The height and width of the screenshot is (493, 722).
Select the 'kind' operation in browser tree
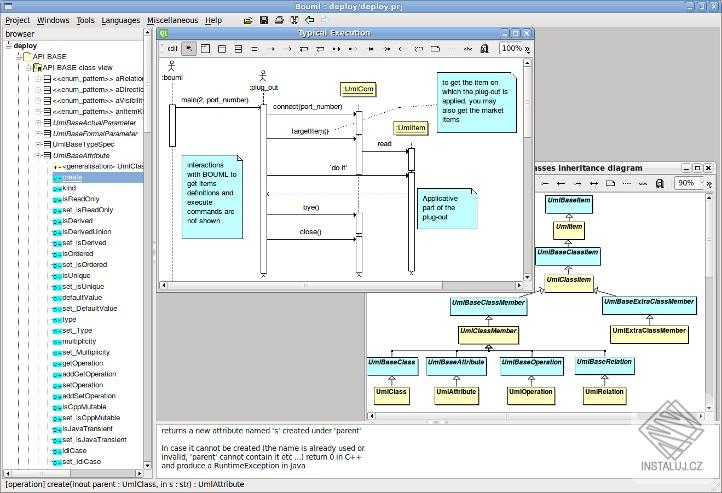(x=69, y=188)
